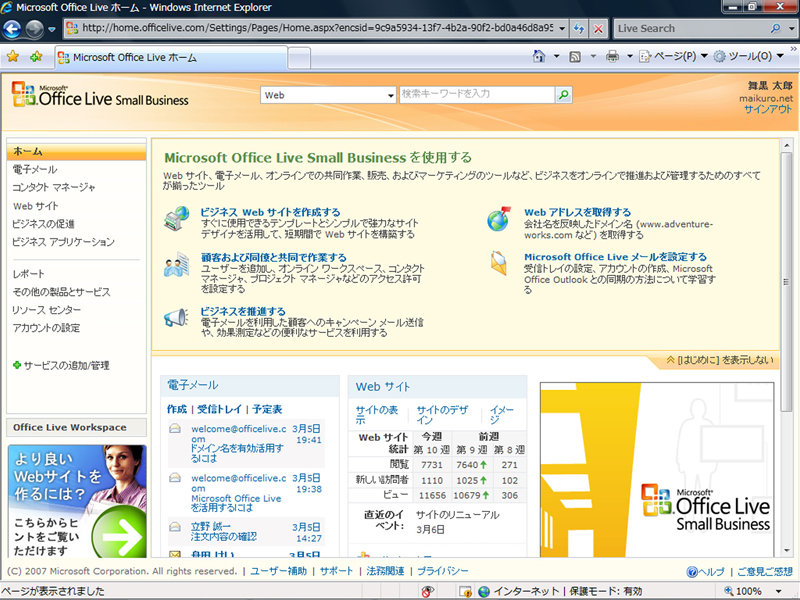800x600 pixels.
Task: Click the 検索キーワードを入力 search field
Action: point(477,94)
